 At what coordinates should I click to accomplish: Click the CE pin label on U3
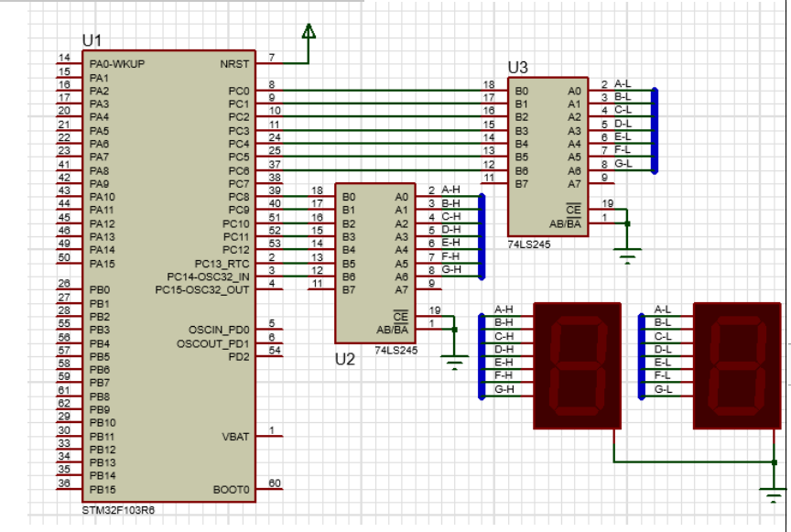tap(574, 210)
